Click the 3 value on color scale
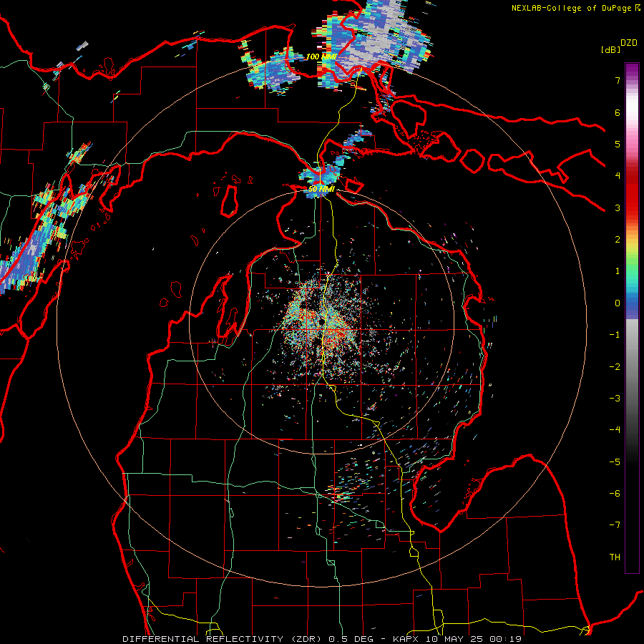644x644 pixels. tap(618, 208)
